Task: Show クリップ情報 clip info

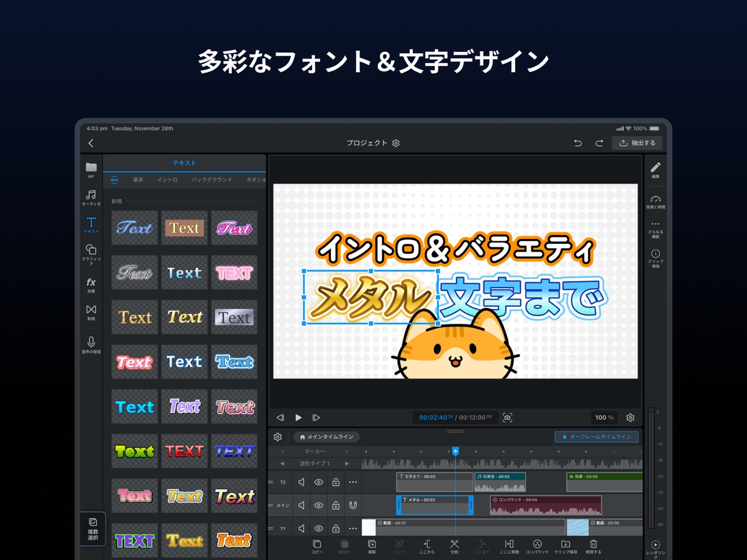Action: (x=655, y=258)
